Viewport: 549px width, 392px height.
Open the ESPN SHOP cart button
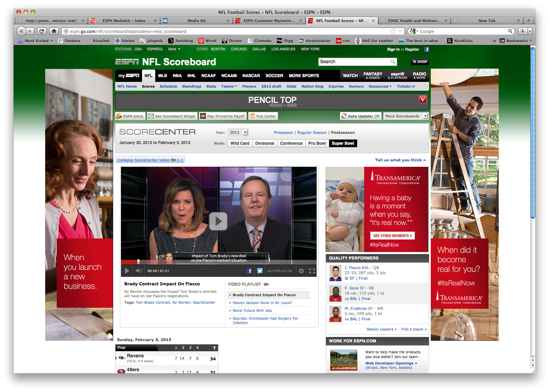(x=420, y=61)
